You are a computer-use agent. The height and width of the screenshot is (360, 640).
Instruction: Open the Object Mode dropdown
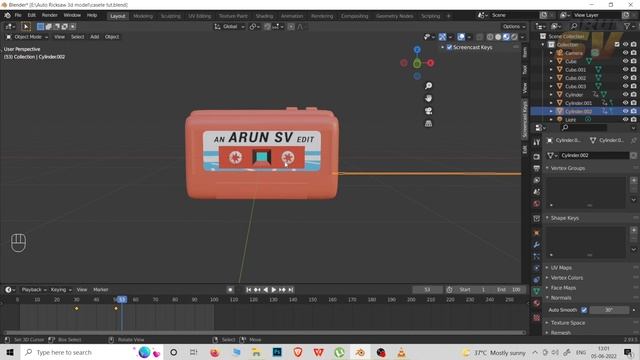click(x=27, y=37)
